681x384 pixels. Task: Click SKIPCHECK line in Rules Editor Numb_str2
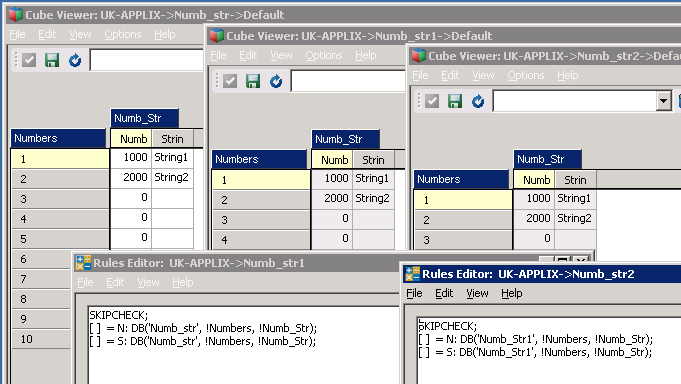[447, 326]
